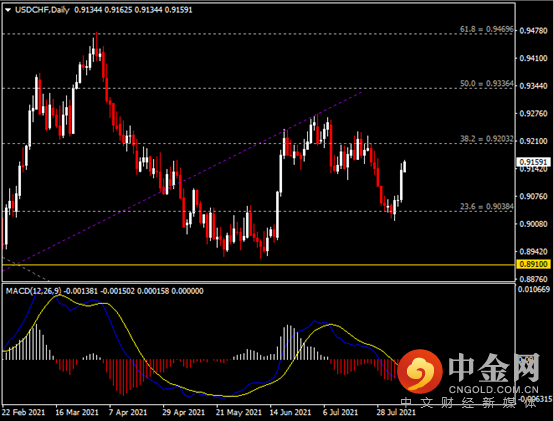Select the 23.6 = 0.90384 Fibonacci label
Viewport: 554px width, 421px height.
[487, 206]
